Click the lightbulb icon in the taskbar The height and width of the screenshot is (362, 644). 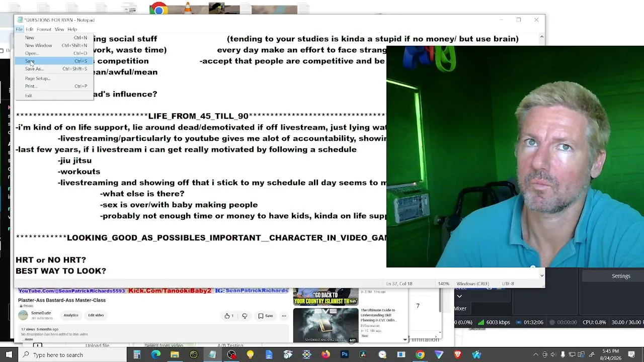pyautogui.click(x=250, y=354)
